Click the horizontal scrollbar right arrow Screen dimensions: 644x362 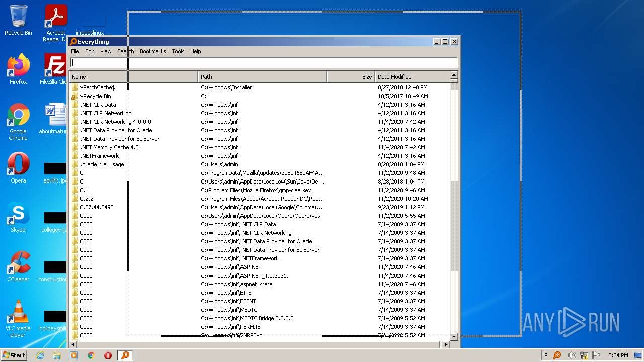pos(446,344)
